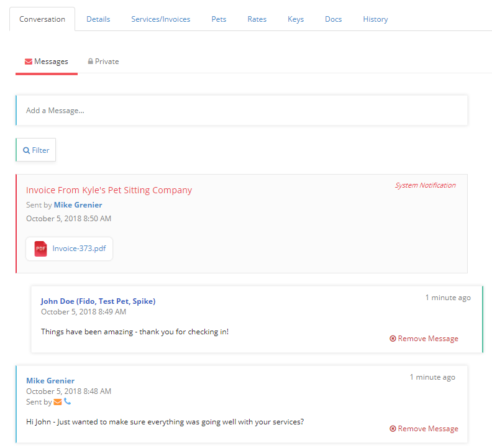Screen dimensions: 492x448
Task: Switch to Private messages sub-tab
Action: point(103,62)
